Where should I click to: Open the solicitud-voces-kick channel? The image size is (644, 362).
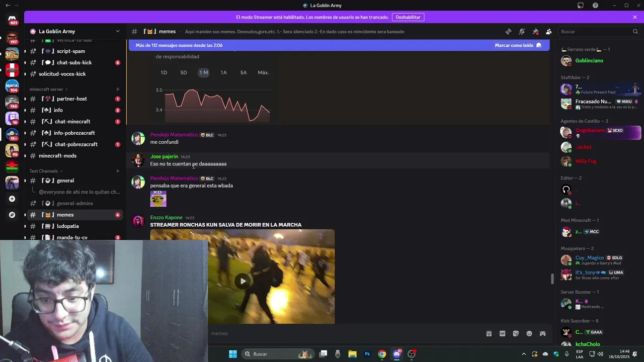pyautogui.click(x=75, y=74)
